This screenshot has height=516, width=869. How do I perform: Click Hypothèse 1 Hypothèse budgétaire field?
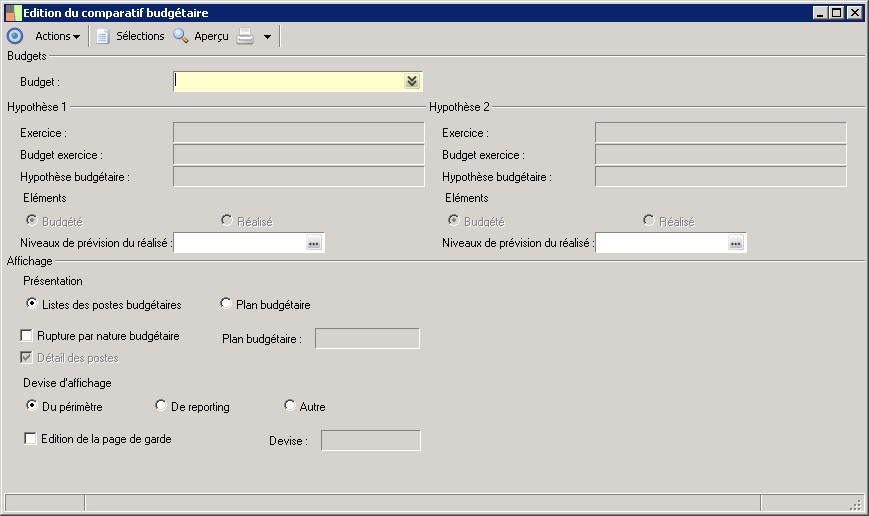point(299,177)
